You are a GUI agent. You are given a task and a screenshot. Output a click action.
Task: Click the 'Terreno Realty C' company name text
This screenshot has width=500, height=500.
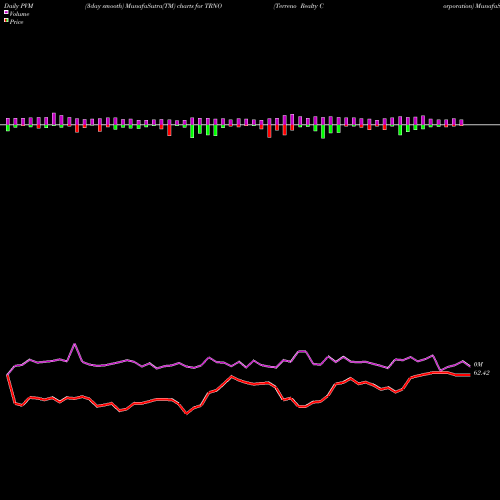[299, 6]
